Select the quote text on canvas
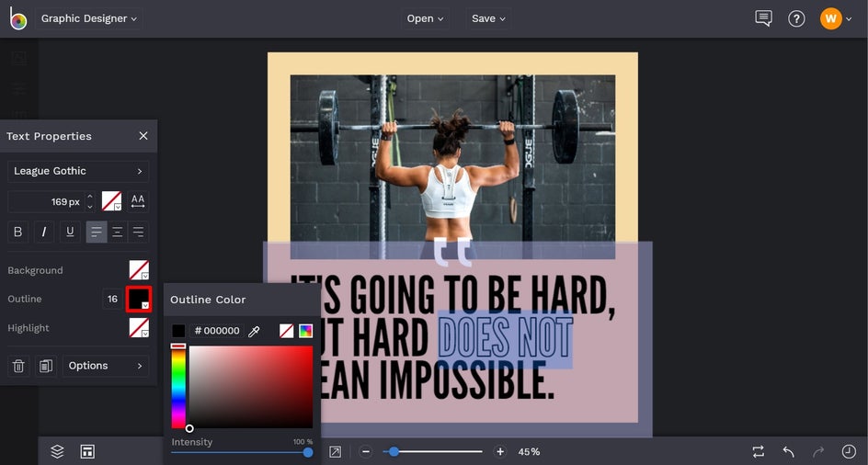This screenshot has height=465, width=868. click(452, 337)
